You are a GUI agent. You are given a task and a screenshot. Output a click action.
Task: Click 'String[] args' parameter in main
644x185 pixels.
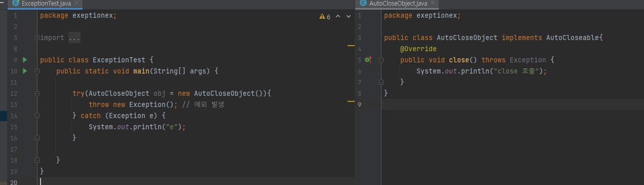pos(178,71)
